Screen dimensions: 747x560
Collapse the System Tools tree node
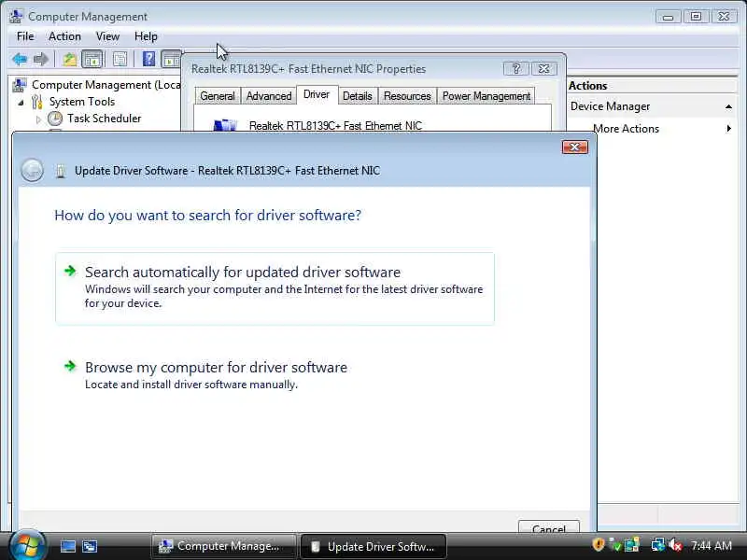pyautogui.click(x=21, y=103)
